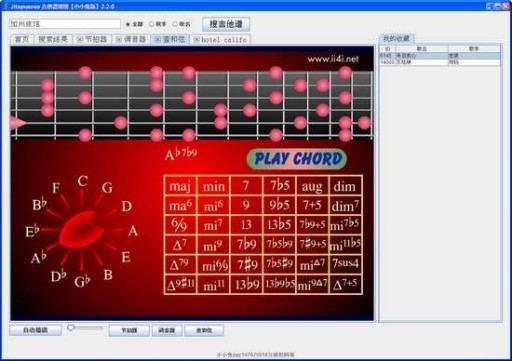
Task: Choose the maj chord type cell
Action: [180, 186]
